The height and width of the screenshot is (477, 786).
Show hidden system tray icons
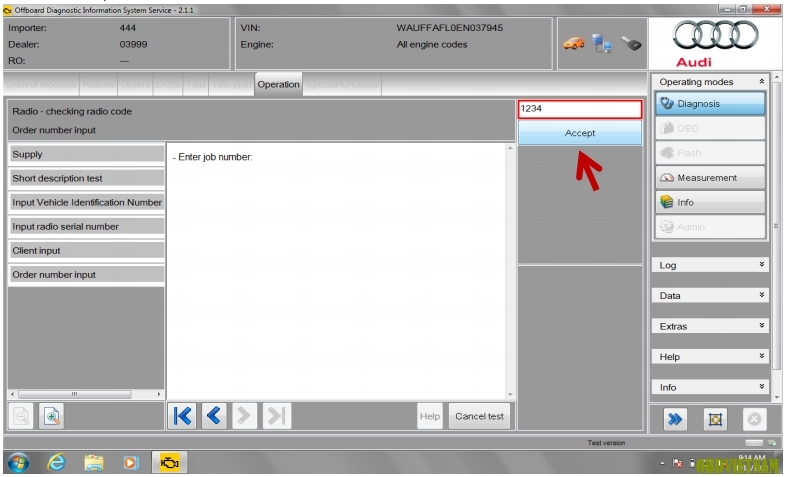[663, 463]
